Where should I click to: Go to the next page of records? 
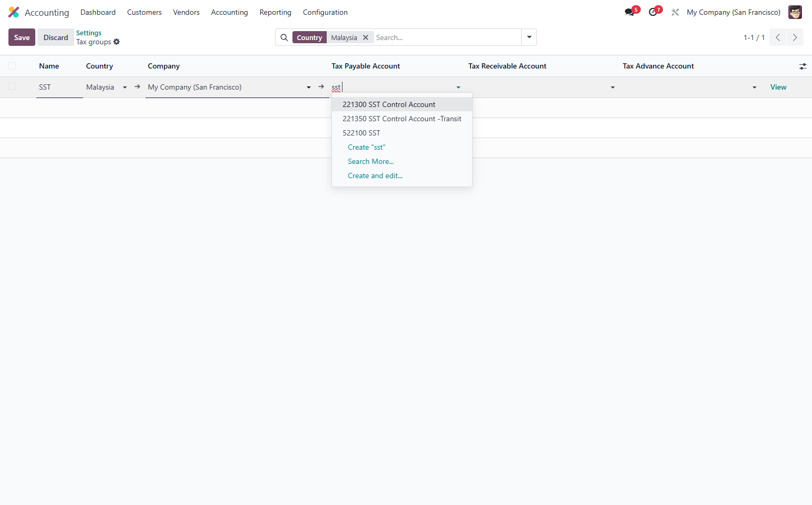click(x=795, y=37)
